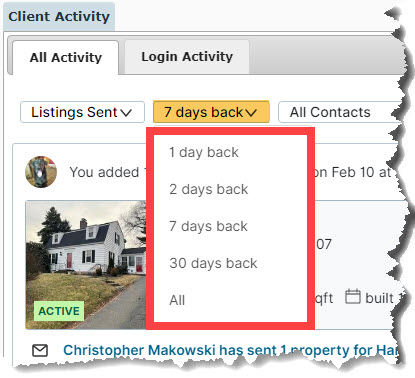Select the All Activity tab
This screenshot has height=378, width=415.
pyautogui.click(x=66, y=58)
